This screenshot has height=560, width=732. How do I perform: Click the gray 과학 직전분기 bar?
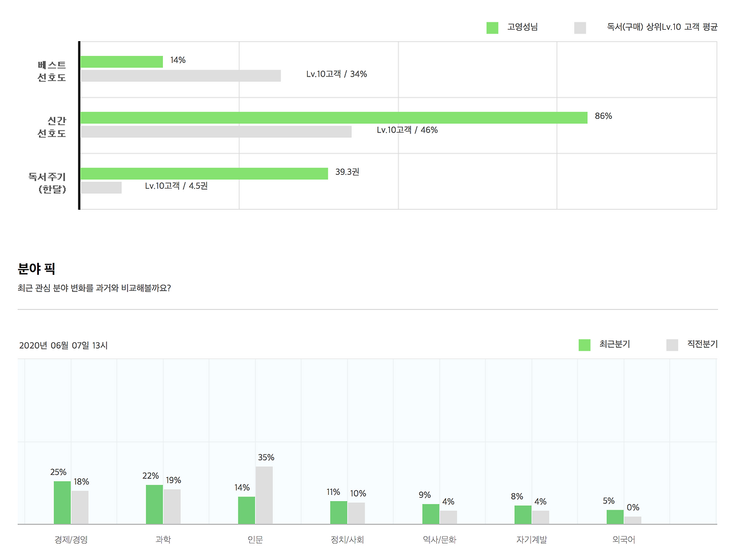click(172, 507)
